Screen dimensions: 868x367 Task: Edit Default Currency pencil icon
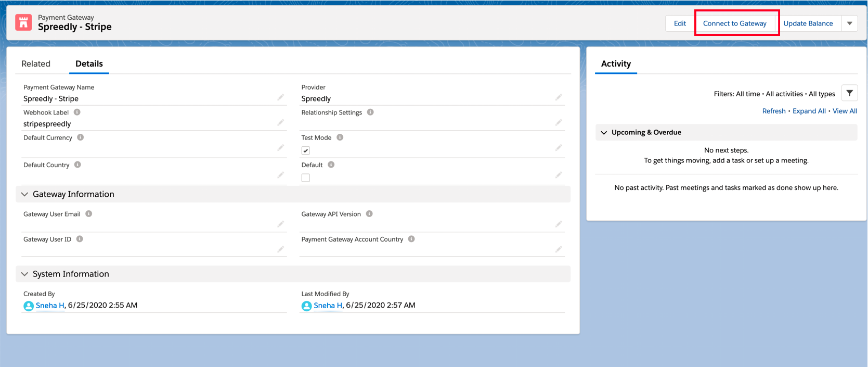coord(280,148)
